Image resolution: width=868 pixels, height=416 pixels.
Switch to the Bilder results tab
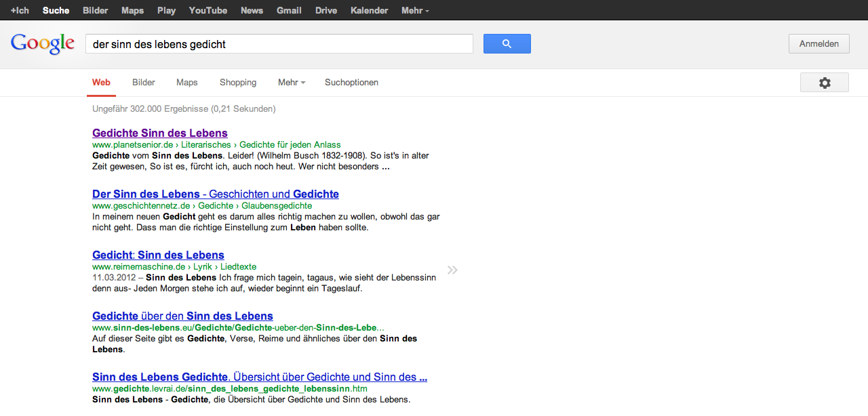(144, 83)
